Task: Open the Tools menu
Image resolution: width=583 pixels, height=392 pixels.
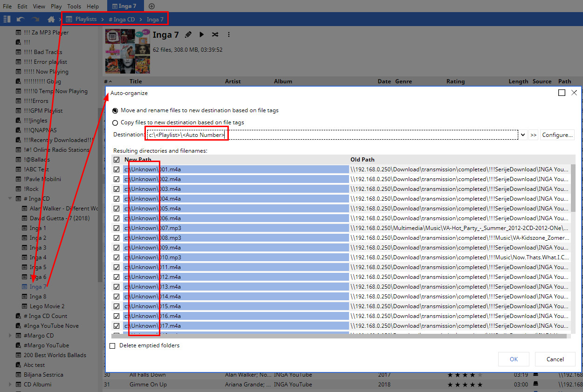Action: [74, 7]
